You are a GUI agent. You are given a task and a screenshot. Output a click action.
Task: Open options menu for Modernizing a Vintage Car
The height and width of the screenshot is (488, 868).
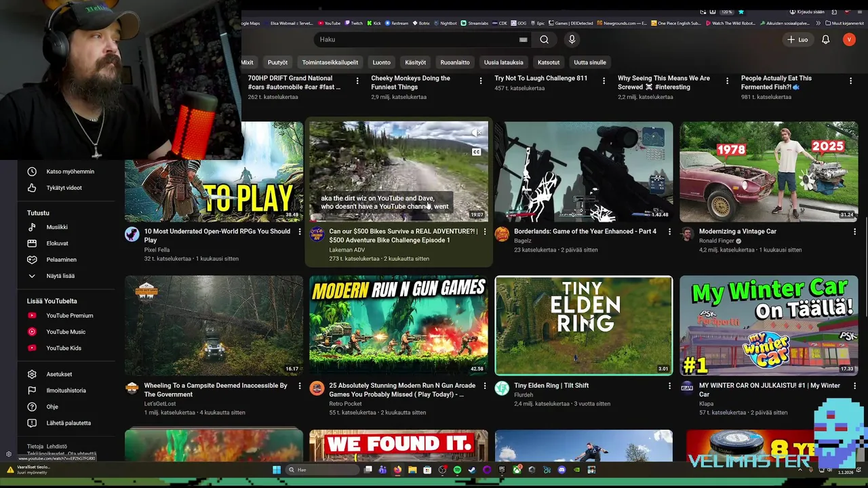tap(854, 232)
